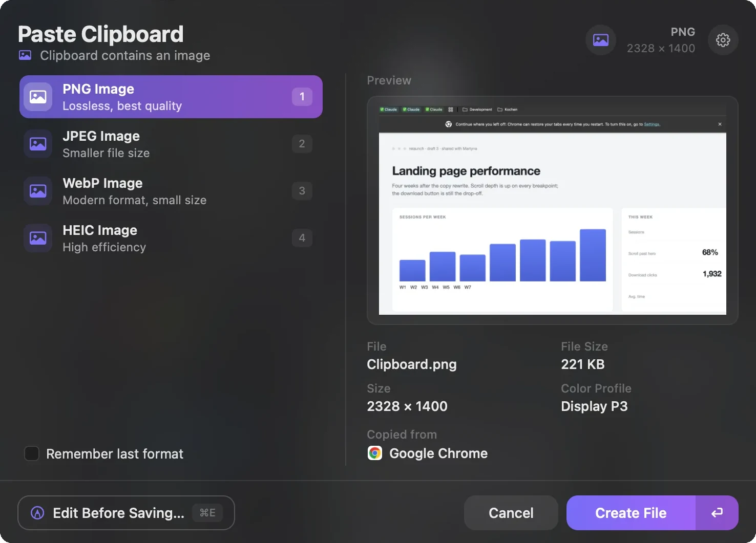Select PNG Image lossless format

coord(171,97)
